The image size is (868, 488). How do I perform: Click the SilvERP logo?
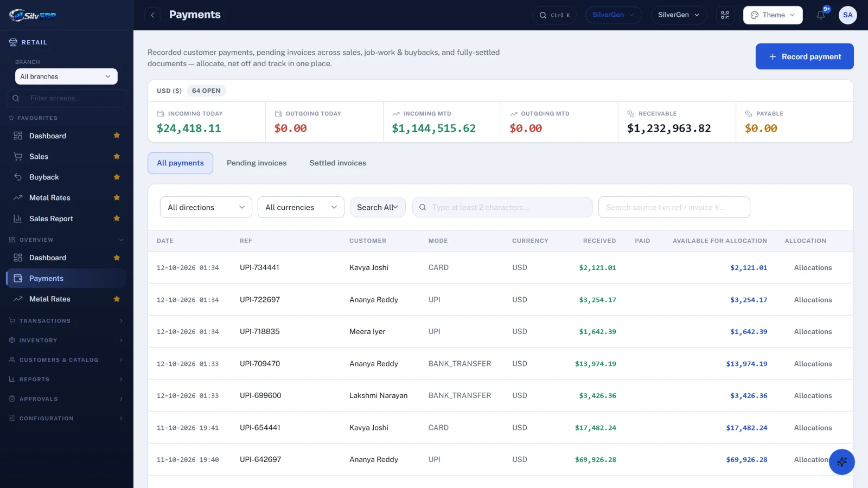(x=33, y=15)
